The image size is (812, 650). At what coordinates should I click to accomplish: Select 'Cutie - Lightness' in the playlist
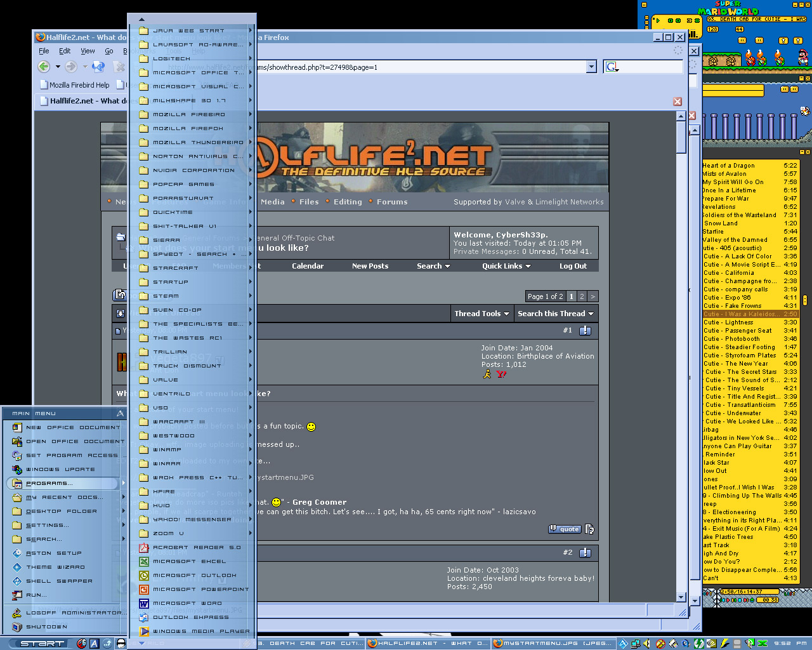point(750,322)
